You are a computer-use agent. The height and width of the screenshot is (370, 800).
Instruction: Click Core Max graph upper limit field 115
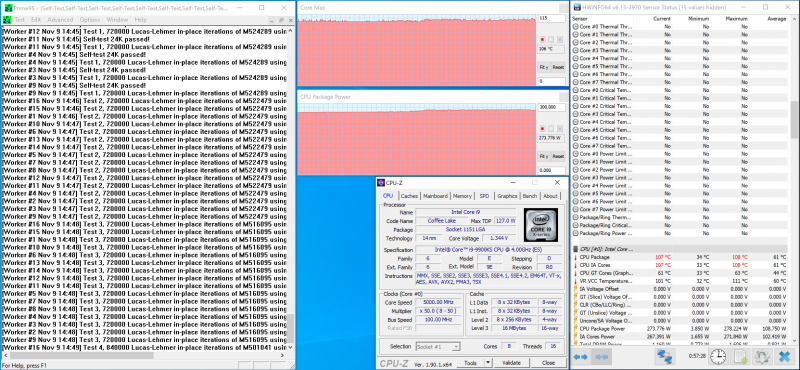pyautogui.click(x=552, y=18)
